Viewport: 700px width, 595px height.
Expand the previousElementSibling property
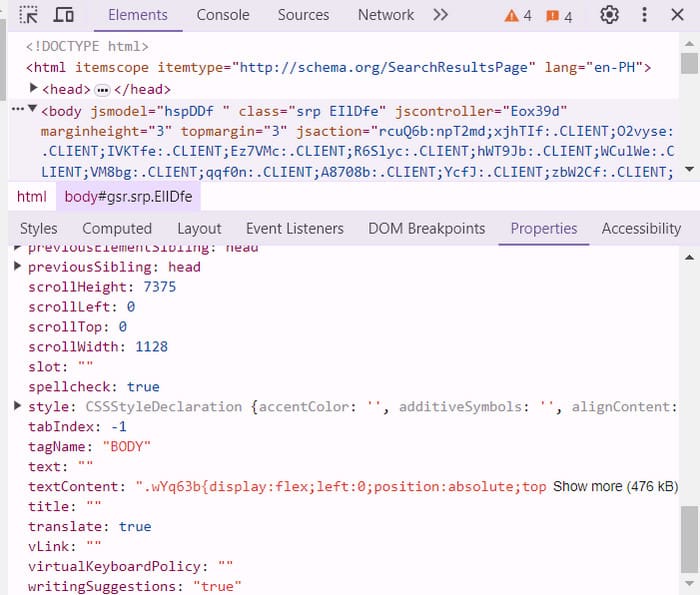18,247
